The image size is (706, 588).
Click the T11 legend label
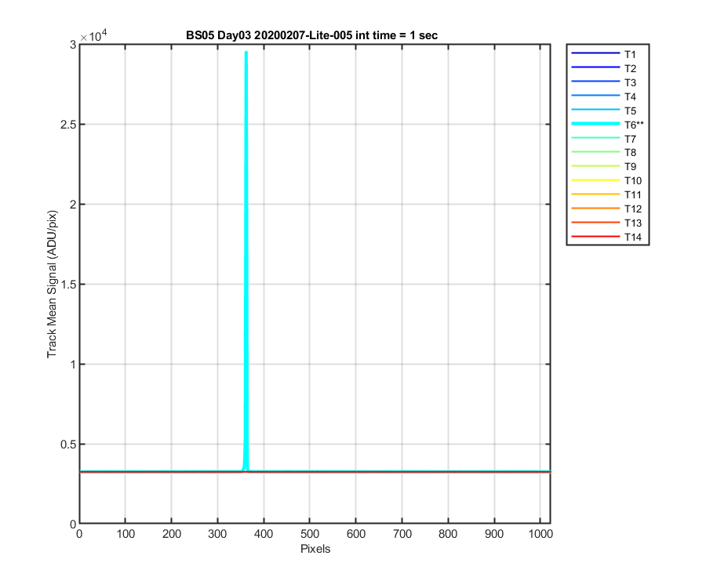point(632,194)
